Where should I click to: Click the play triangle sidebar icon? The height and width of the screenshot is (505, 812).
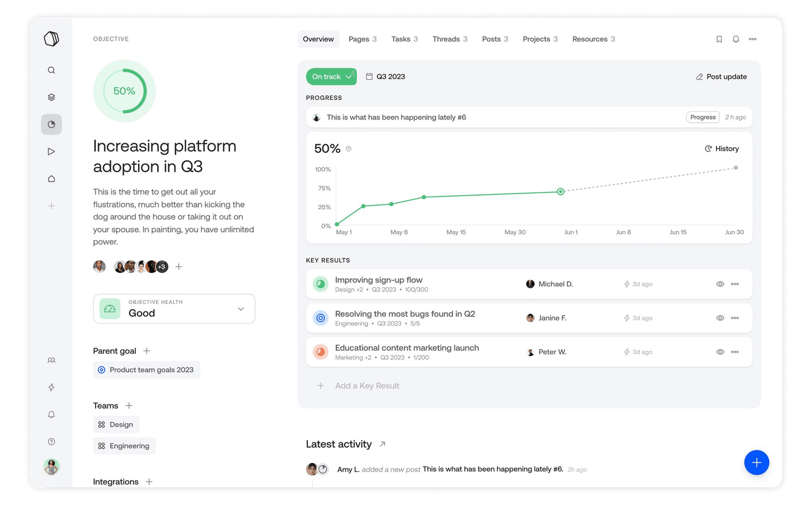[x=51, y=151]
